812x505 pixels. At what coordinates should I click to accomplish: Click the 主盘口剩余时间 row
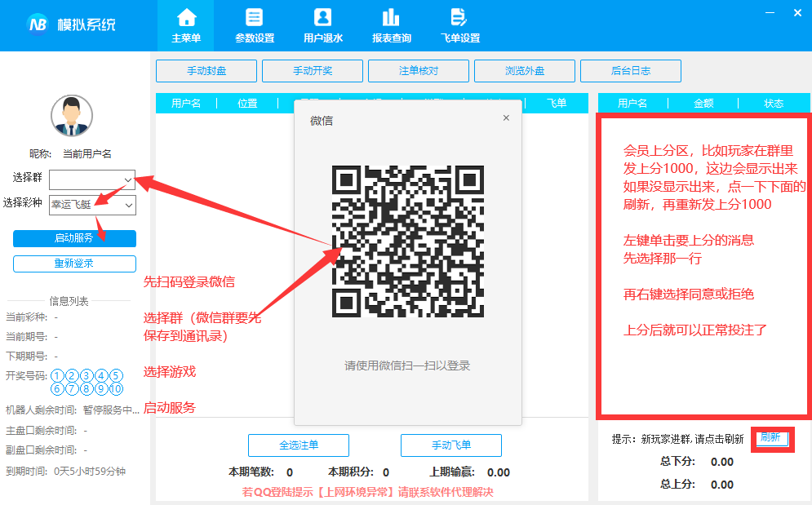point(46,431)
